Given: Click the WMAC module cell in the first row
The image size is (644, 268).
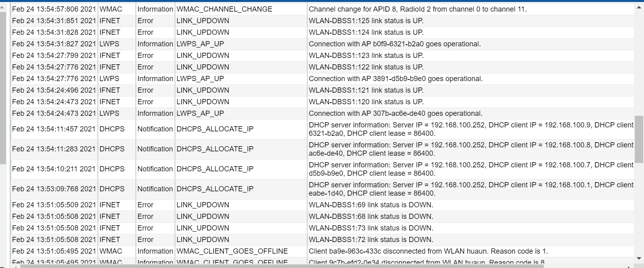Looking at the screenshot, I should click(111, 9).
